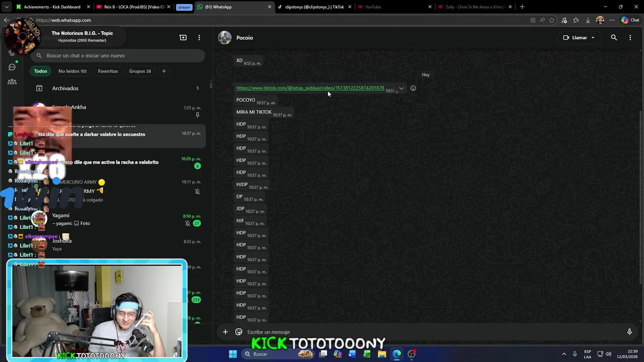The image size is (644, 362).
Task: Open system volume control in tray
Action: tap(608, 354)
